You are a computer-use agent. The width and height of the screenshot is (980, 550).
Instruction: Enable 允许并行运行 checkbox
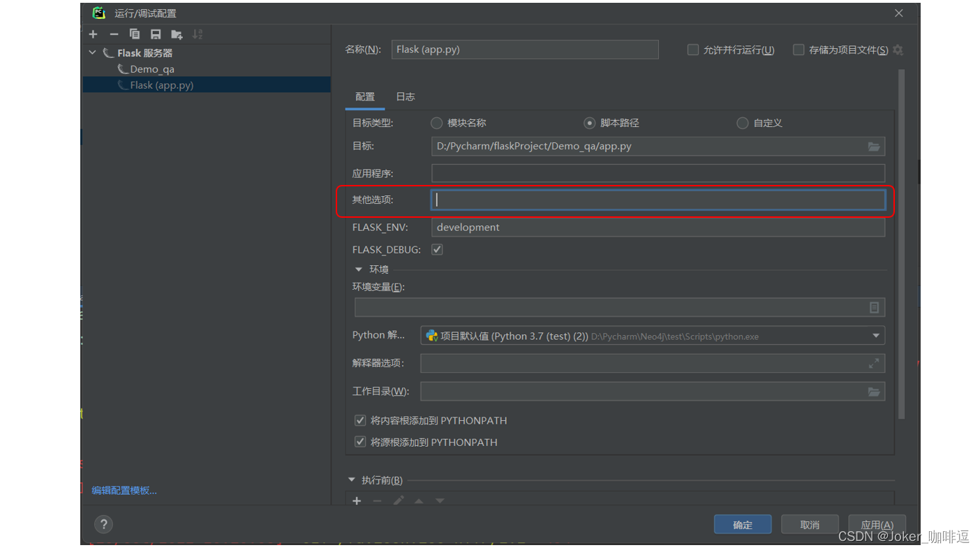tap(693, 50)
